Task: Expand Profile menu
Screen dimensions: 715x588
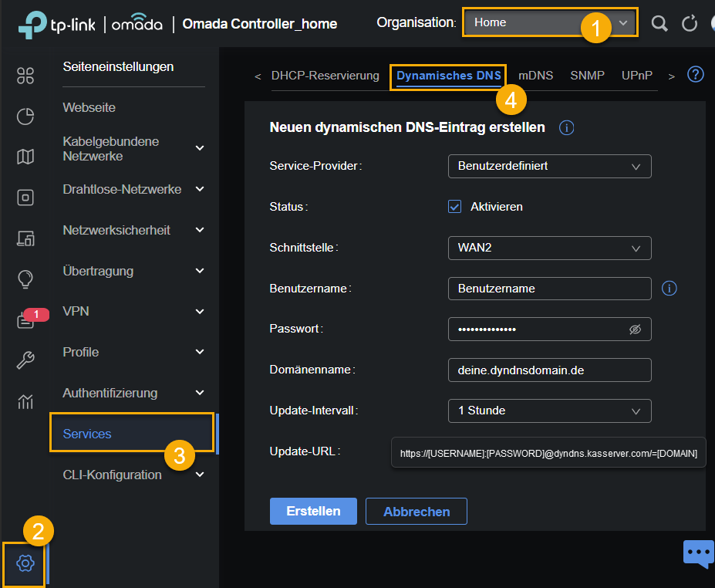Action: pos(133,352)
